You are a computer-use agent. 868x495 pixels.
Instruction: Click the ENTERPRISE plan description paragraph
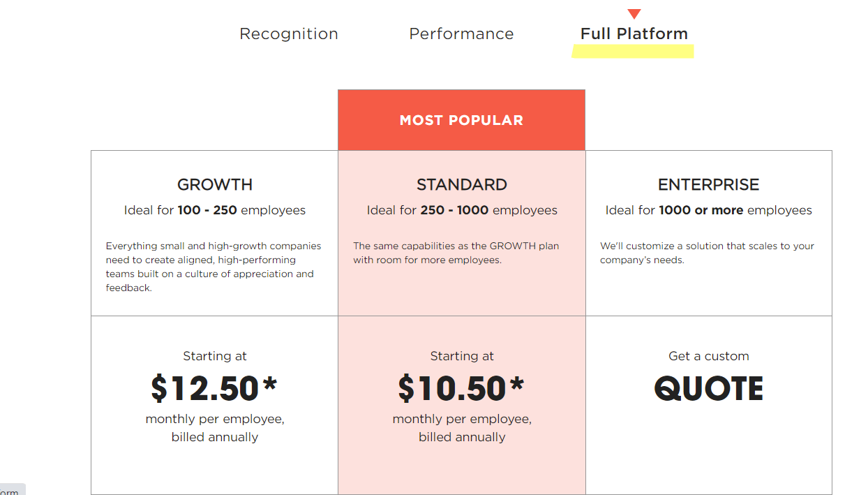tap(707, 253)
